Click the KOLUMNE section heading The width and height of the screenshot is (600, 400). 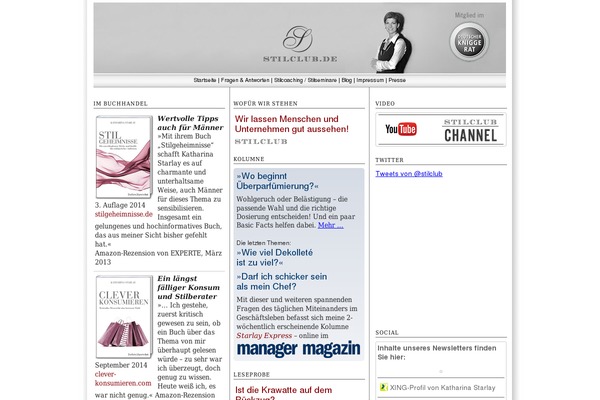click(249, 159)
